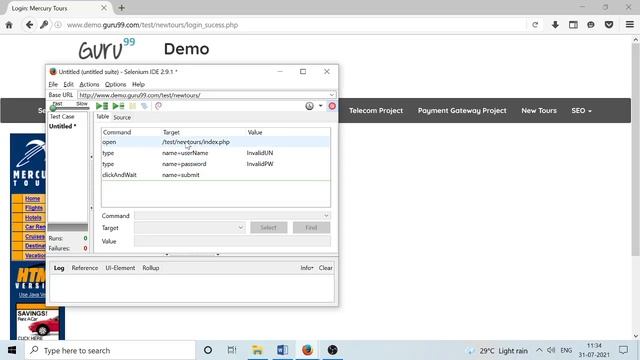
Task: Select the Untitled test case
Action: [63, 126]
